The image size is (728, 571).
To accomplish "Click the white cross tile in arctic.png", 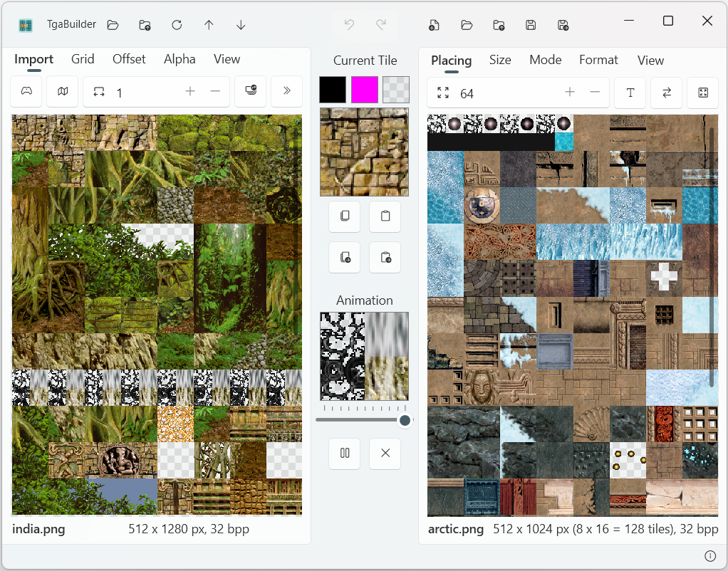I will pyautogui.click(x=664, y=278).
